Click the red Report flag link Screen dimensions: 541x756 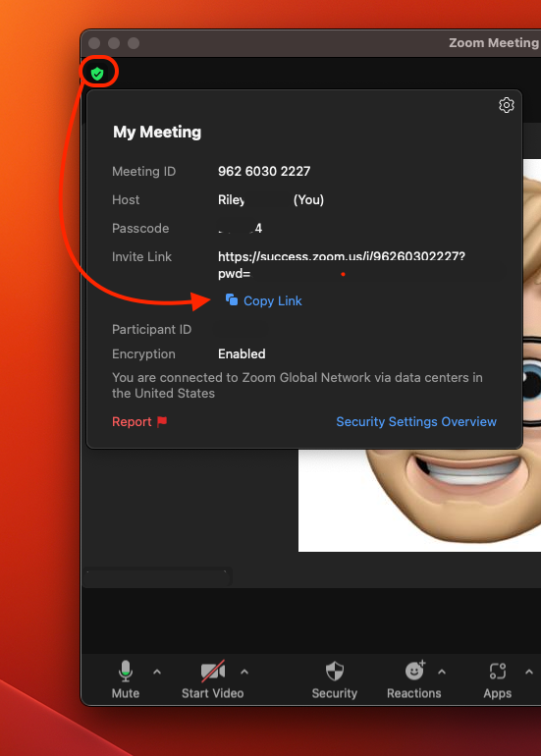[x=139, y=421]
